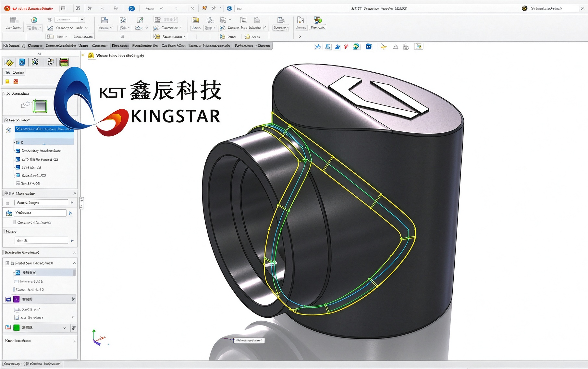Image resolution: width=588 pixels, height=369 pixels.
Task: Expand the arrow on the purple swatch row
Action: [73, 299]
